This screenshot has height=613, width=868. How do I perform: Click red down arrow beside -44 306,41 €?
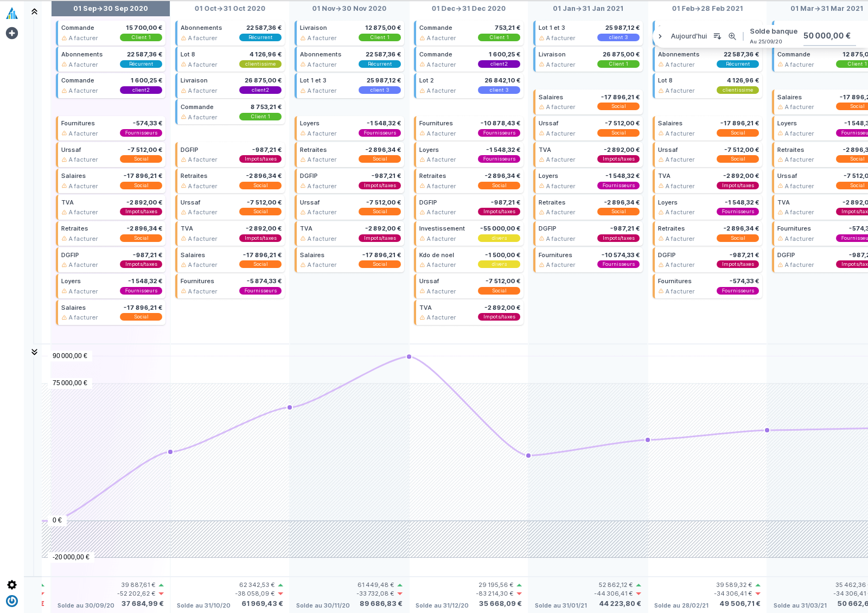639,594
